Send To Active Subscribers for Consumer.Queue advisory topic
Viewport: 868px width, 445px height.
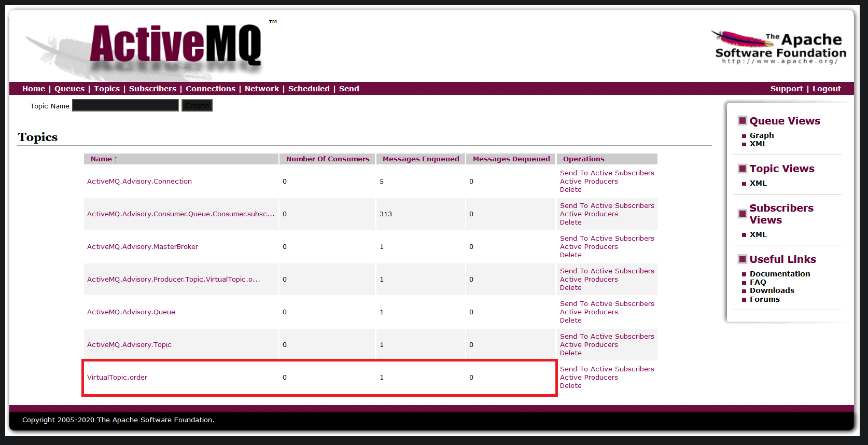[x=607, y=206]
